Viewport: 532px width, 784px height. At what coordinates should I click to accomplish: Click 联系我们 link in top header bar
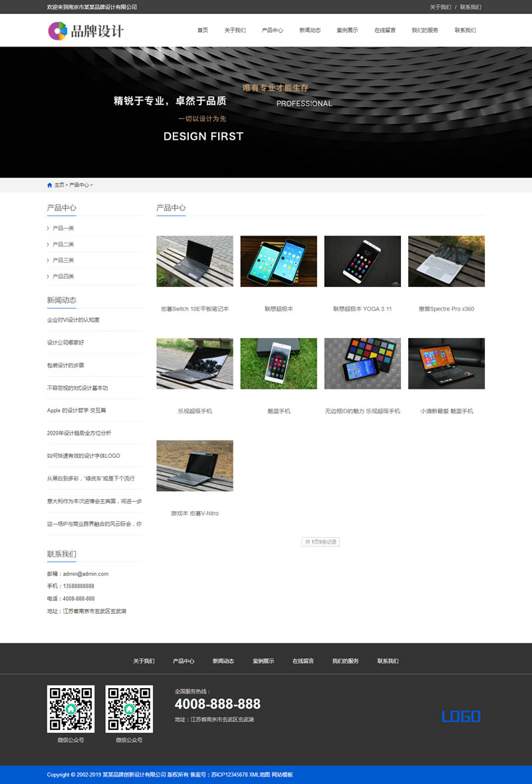[470, 7]
